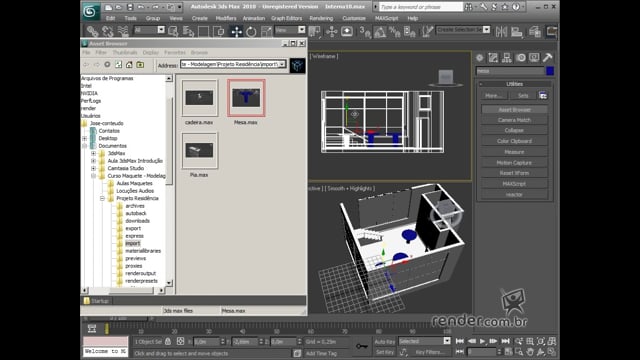Open the Address path dropdown
Image resolution: width=640 pixels, height=360 pixels.
tap(282, 64)
